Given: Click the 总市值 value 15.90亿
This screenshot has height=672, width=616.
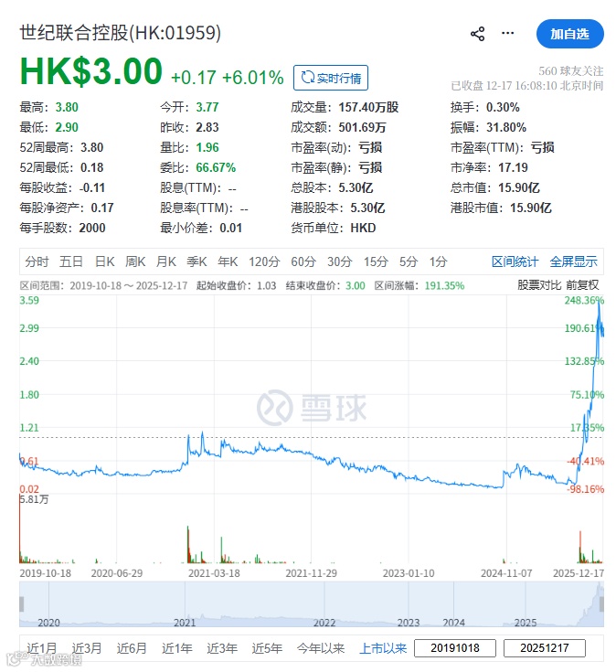Looking at the screenshot, I should pyautogui.click(x=519, y=187).
